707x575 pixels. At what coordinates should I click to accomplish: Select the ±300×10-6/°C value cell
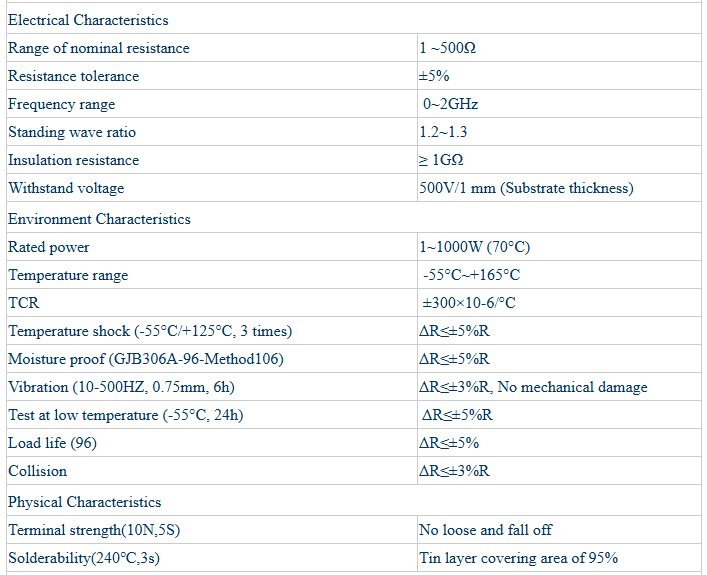tap(469, 303)
